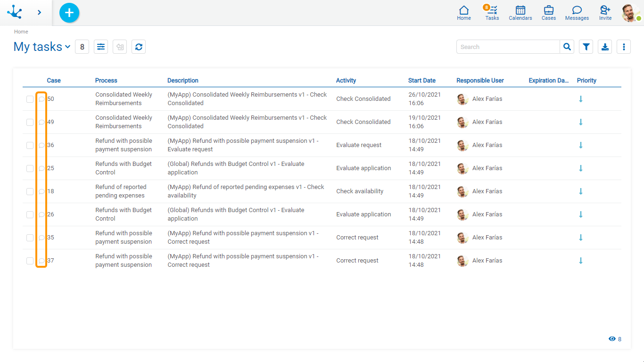The width and height of the screenshot is (644, 362).
Task: Open the filter funnel icon
Action: (x=586, y=47)
